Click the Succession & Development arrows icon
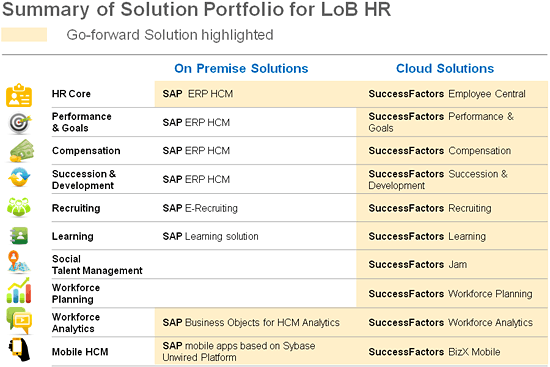Image resolution: width=550 pixels, height=367 pixels. click(x=19, y=177)
